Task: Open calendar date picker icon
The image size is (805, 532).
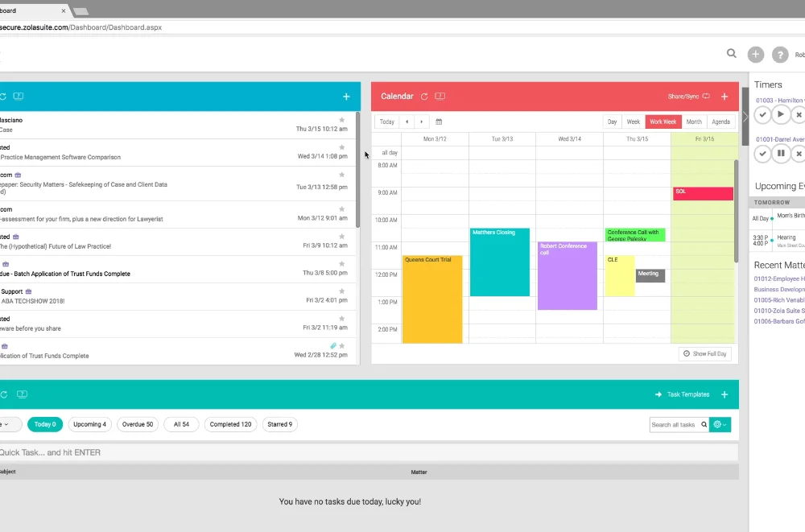Action: coord(439,122)
